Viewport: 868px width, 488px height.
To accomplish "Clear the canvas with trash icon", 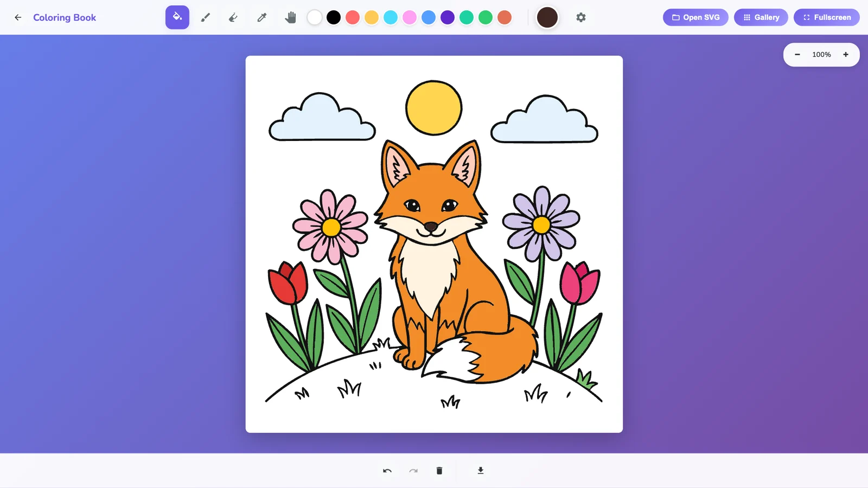I will tap(439, 471).
